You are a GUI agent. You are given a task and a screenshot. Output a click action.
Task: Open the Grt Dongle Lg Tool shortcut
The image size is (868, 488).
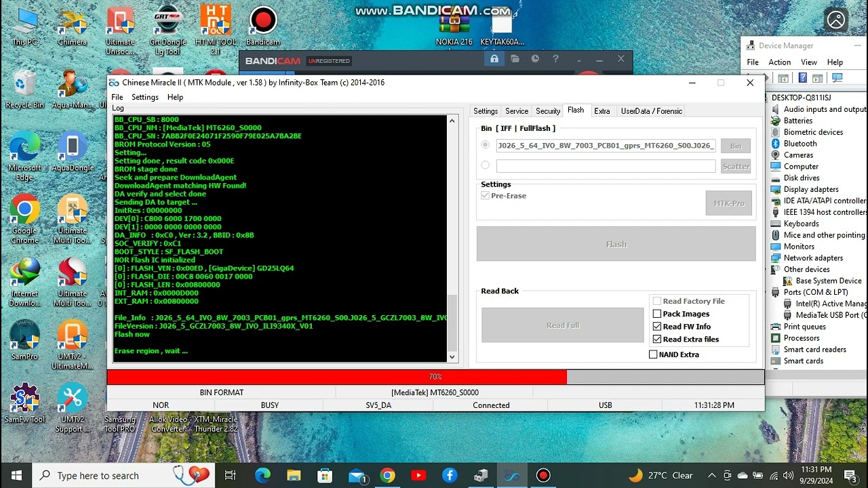167,30
